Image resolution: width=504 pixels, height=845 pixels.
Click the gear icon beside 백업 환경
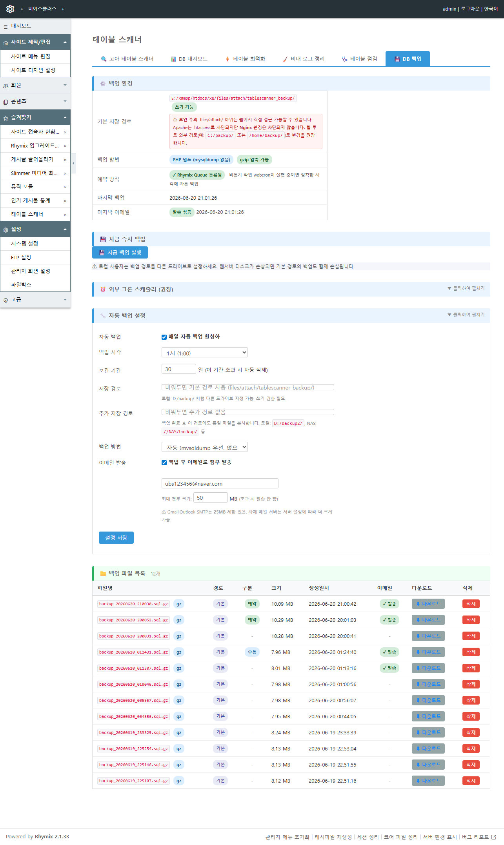103,84
